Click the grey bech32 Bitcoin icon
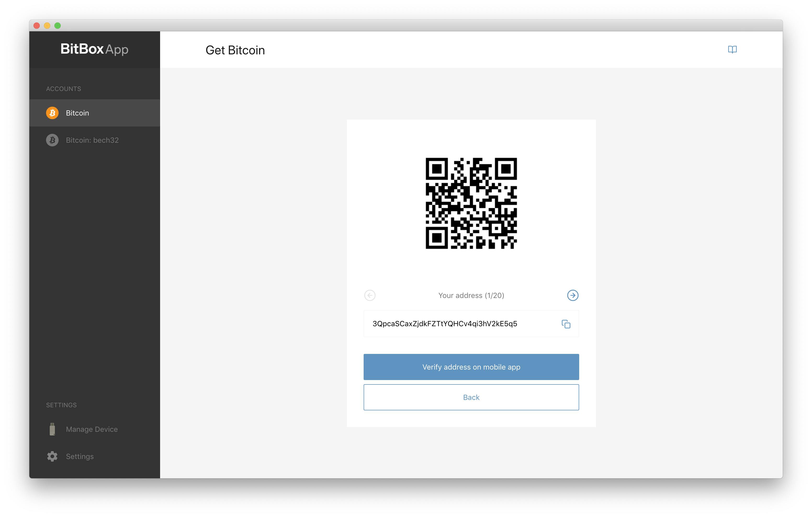Image resolution: width=812 pixels, height=517 pixels. 52,140
